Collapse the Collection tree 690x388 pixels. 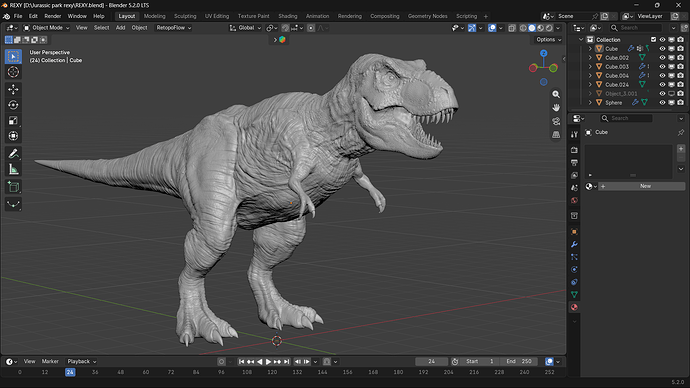pos(581,40)
